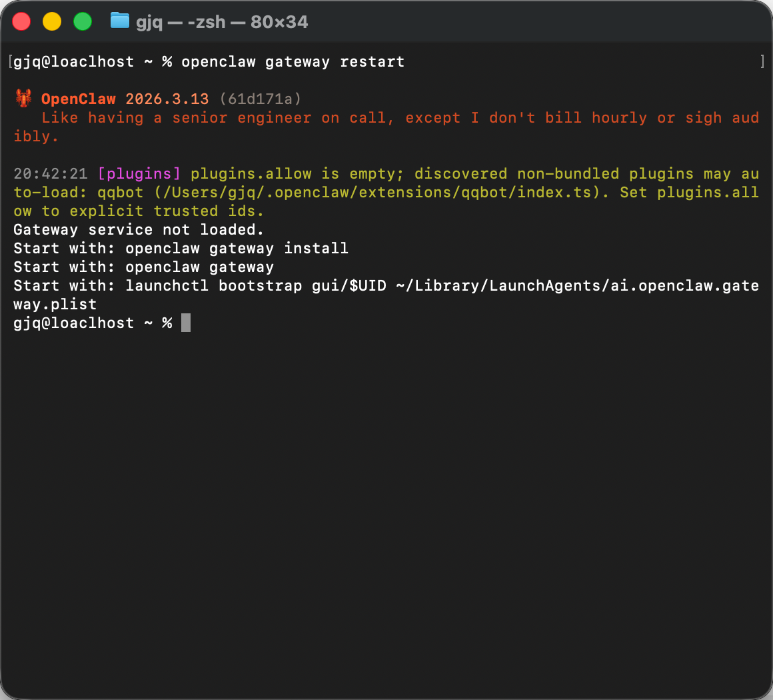Click the 20:42:21 timestamp
The height and width of the screenshot is (700, 773).
tap(51, 174)
